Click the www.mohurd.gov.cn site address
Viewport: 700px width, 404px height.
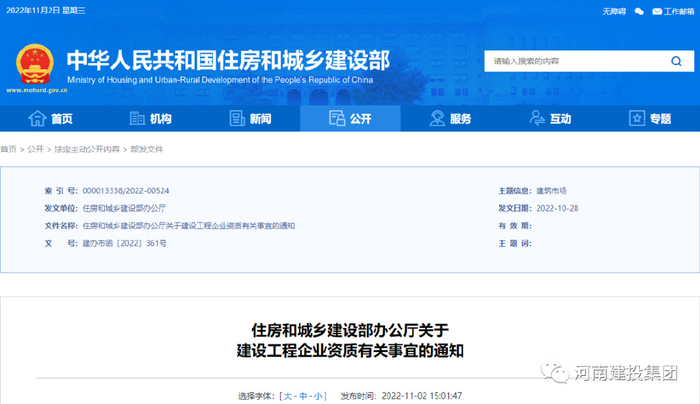coord(37,90)
